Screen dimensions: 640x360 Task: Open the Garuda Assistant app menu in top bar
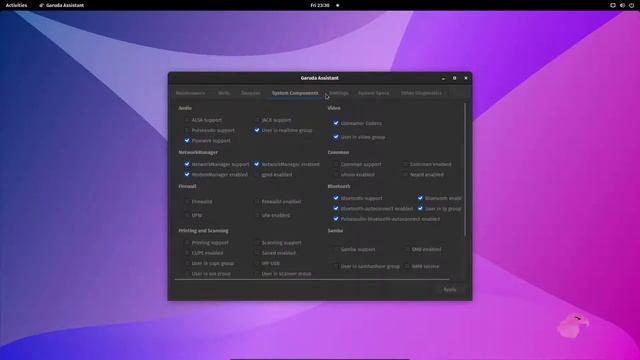62,5
